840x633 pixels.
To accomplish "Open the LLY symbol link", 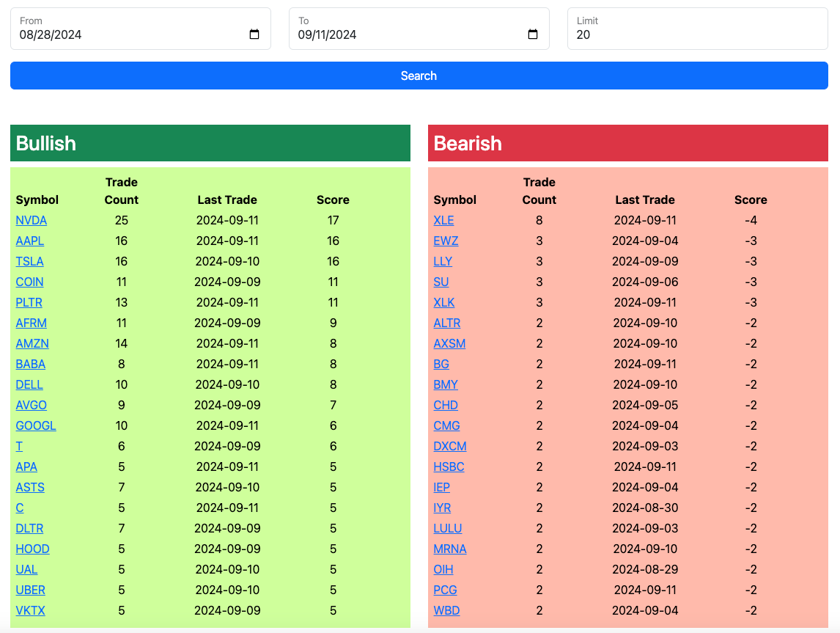I will (x=443, y=262).
